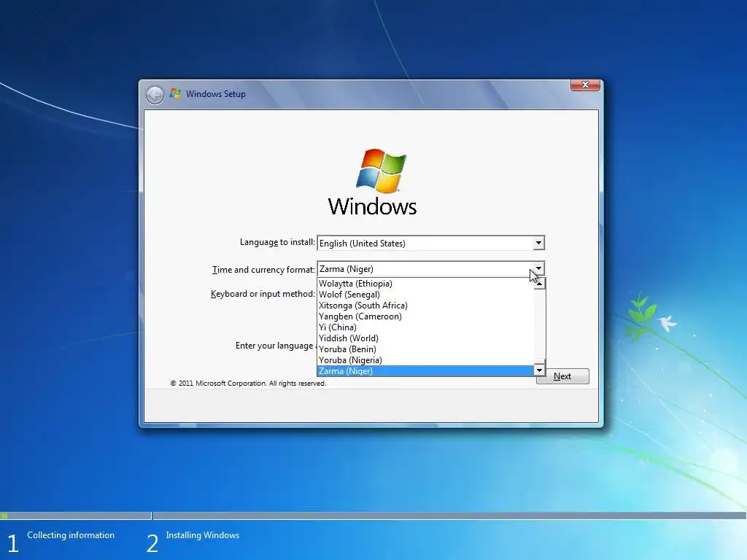Click the Language to install label
The width and height of the screenshot is (747, 560).
coord(277,242)
